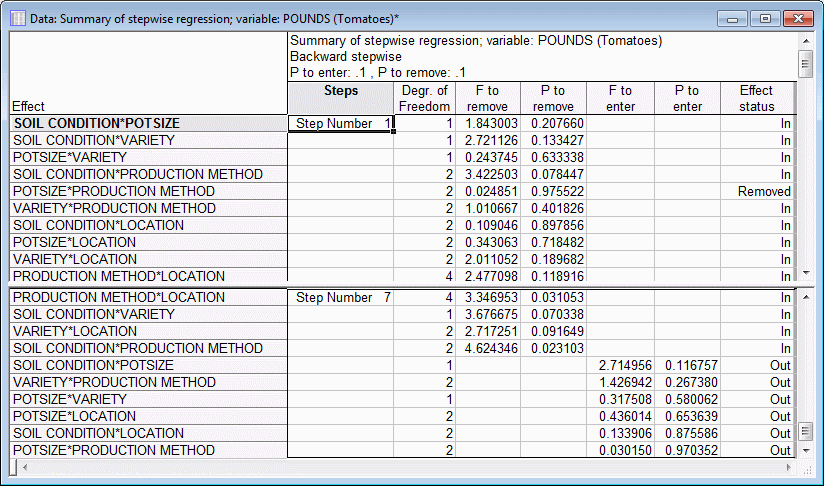
Task: Select the P to enter column header
Action: (687, 98)
